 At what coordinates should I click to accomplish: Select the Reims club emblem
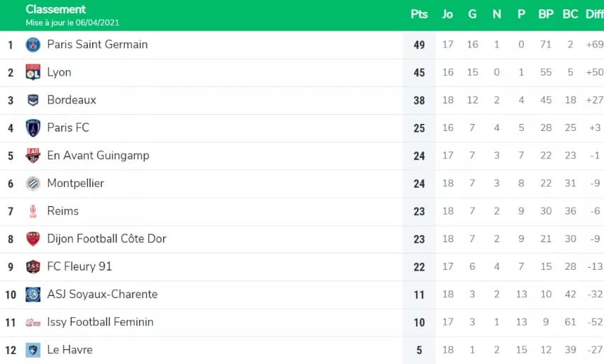click(x=33, y=211)
